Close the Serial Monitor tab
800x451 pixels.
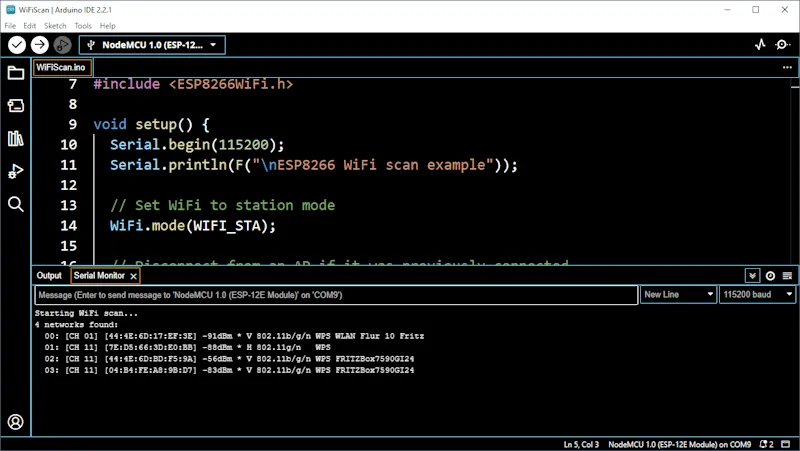pos(133,276)
